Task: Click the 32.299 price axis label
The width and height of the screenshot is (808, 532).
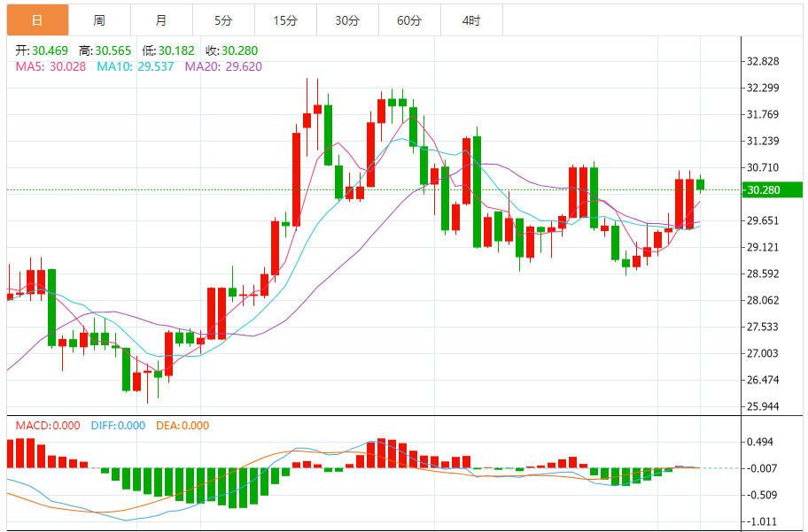Action: click(x=763, y=88)
